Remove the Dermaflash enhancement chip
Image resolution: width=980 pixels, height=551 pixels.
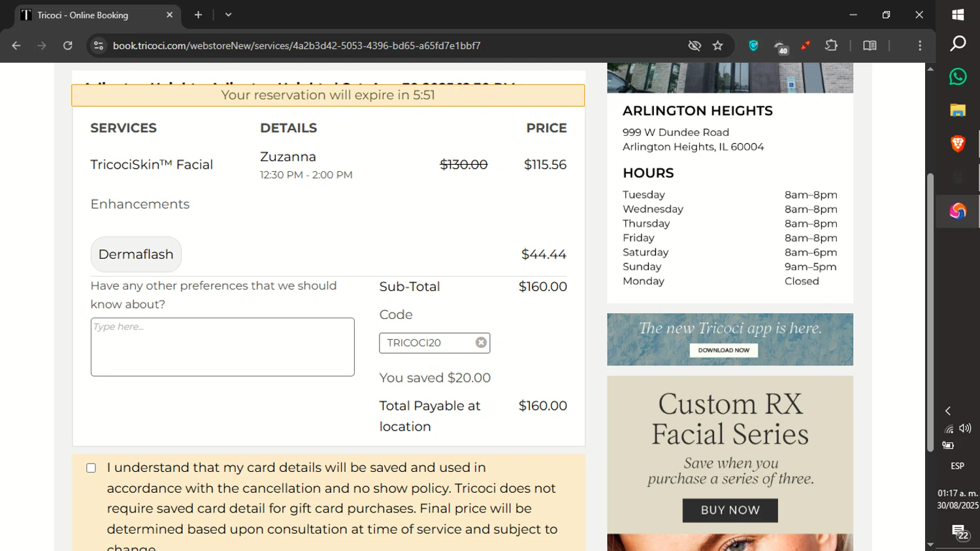(136, 254)
